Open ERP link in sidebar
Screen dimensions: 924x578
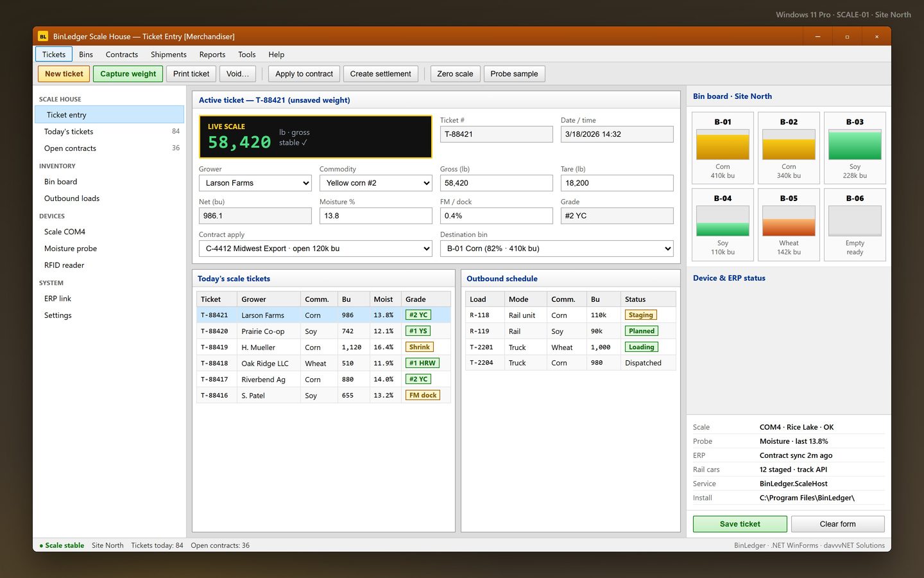[x=109, y=299]
